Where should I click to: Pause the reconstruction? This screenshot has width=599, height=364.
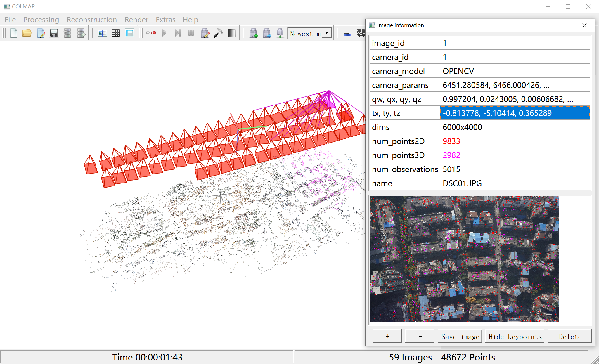[x=191, y=33]
